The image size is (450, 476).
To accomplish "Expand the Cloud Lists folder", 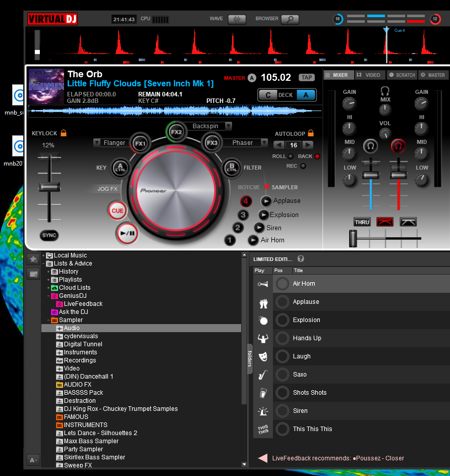I will coord(48,288).
